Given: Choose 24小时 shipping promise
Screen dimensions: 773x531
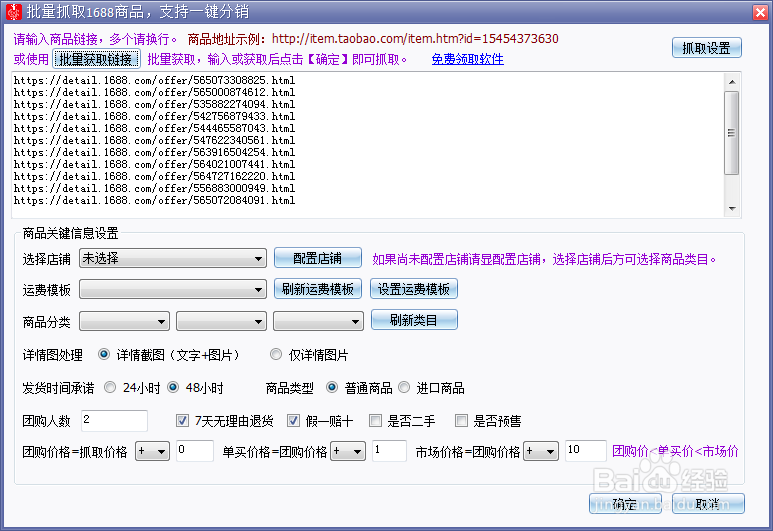Looking at the screenshot, I should pyautogui.click(x=109, y=388).
